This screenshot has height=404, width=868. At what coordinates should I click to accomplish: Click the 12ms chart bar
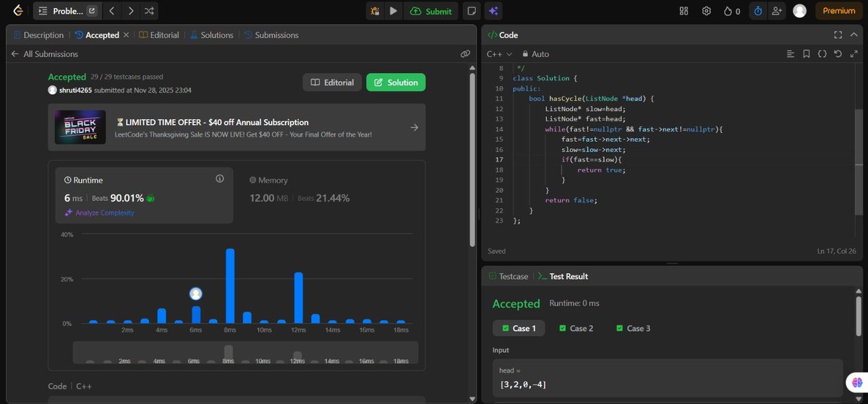coord(298,298)
